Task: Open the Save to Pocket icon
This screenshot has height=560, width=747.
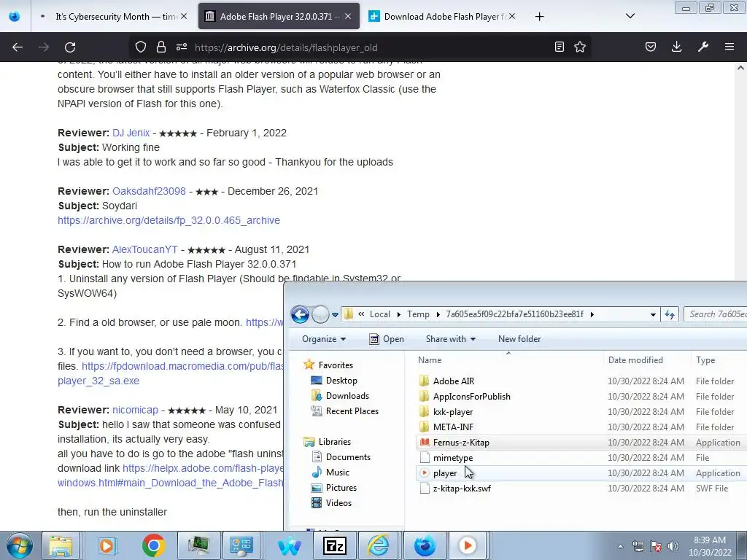Action: click(x=650, y=47)
